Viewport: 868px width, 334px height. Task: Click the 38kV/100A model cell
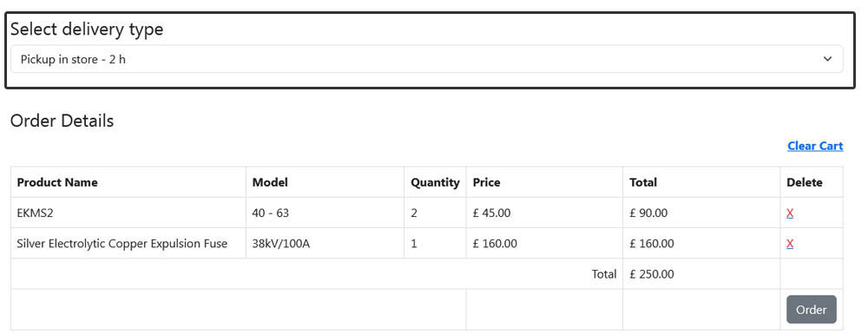tap(325, 243)
